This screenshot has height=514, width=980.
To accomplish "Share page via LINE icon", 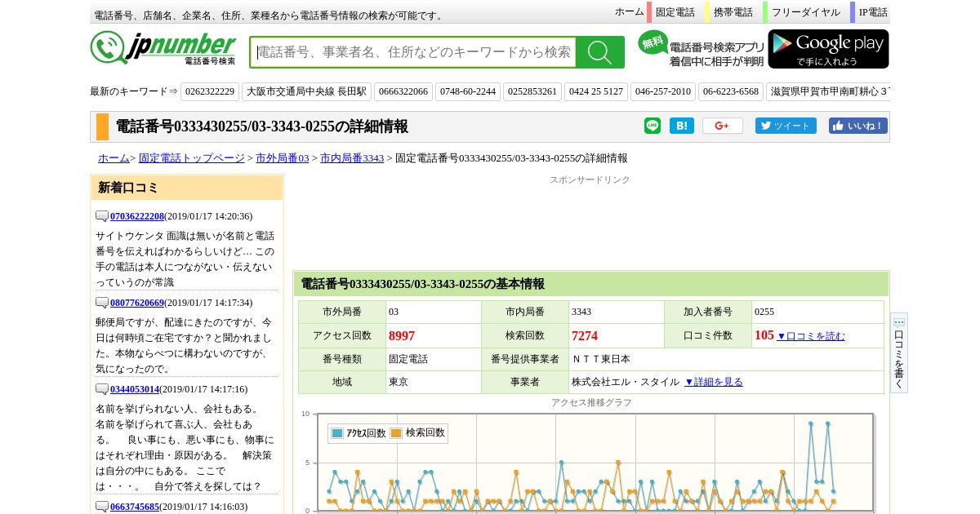I will point(652,126).
